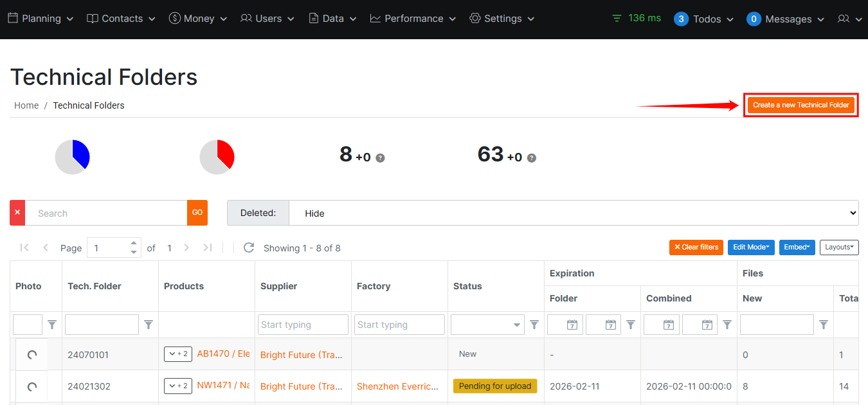Open the Deleted Hide dropdown
Screen dimensions: 868x405
(x=573, y=213)
